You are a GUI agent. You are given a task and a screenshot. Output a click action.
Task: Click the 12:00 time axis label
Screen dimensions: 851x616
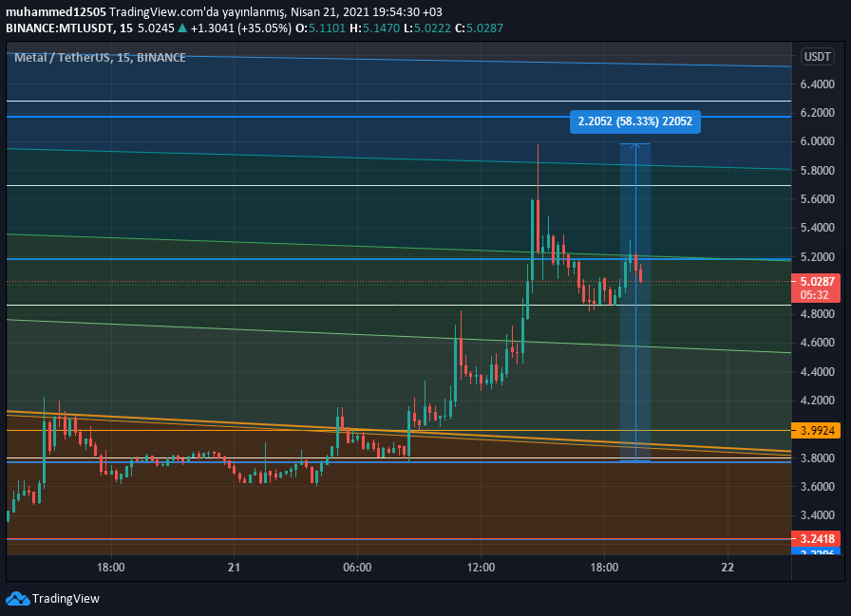point(481,568)
